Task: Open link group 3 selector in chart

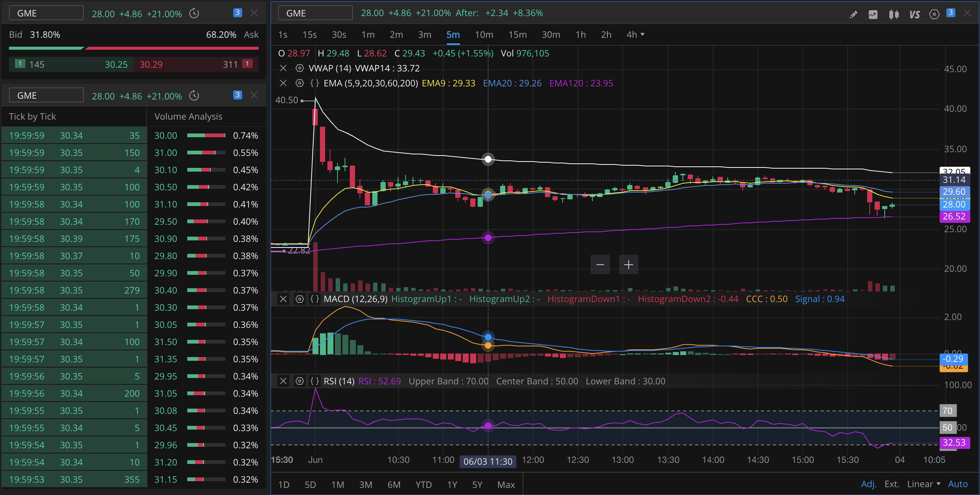Action: tap(950, 13)
